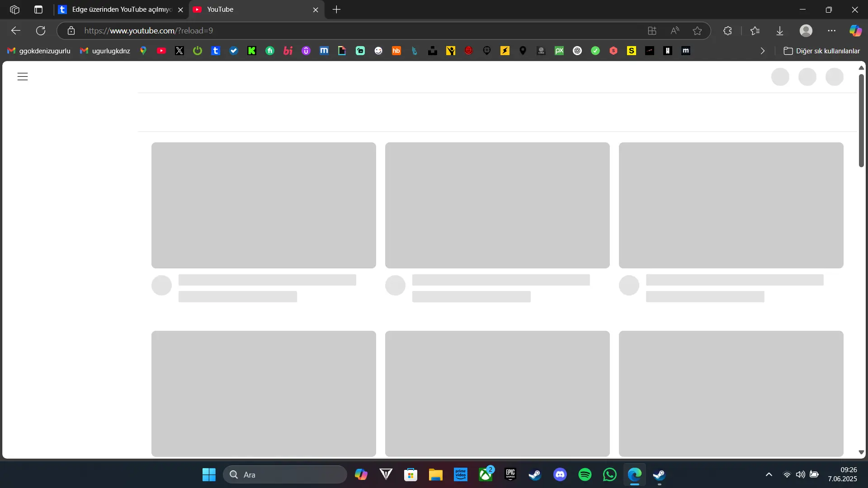View site information lock icon

coord(71,31)
